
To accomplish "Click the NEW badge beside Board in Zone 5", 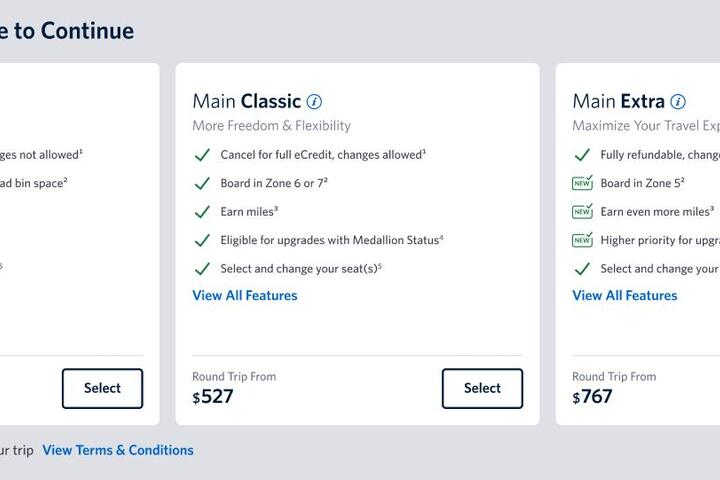I will pos(582,183).
